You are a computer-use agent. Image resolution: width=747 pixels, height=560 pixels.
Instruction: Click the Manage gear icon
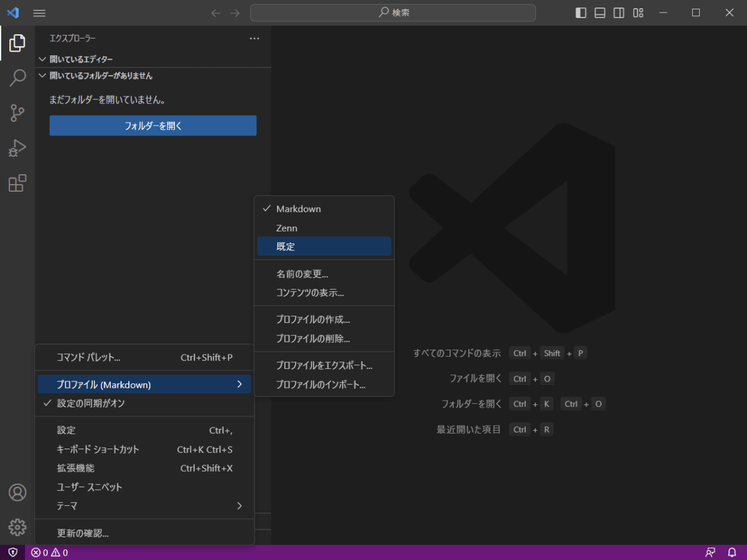pos(17,527)
